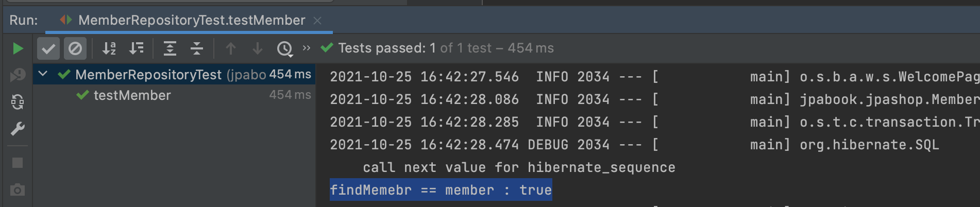Toggle show ignored tests filter
The width and height of the screenshot is (980, 207).
75,48
